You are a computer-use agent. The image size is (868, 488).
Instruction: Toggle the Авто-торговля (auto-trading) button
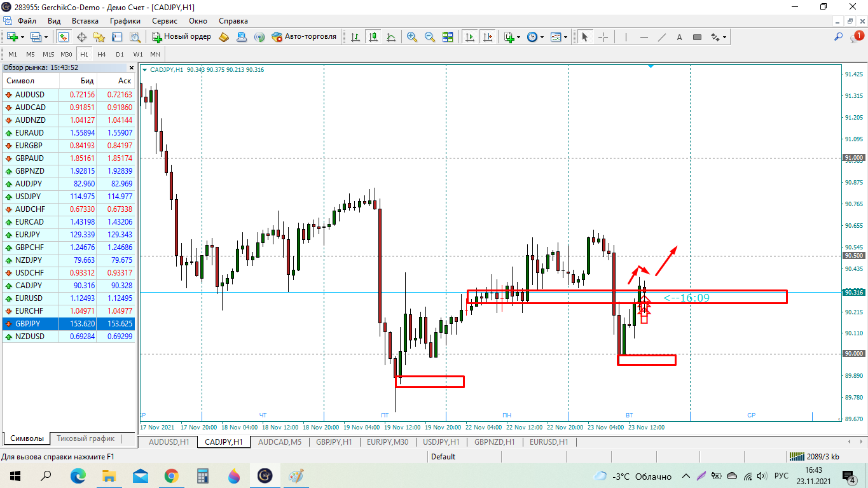[x=304, y=37]
